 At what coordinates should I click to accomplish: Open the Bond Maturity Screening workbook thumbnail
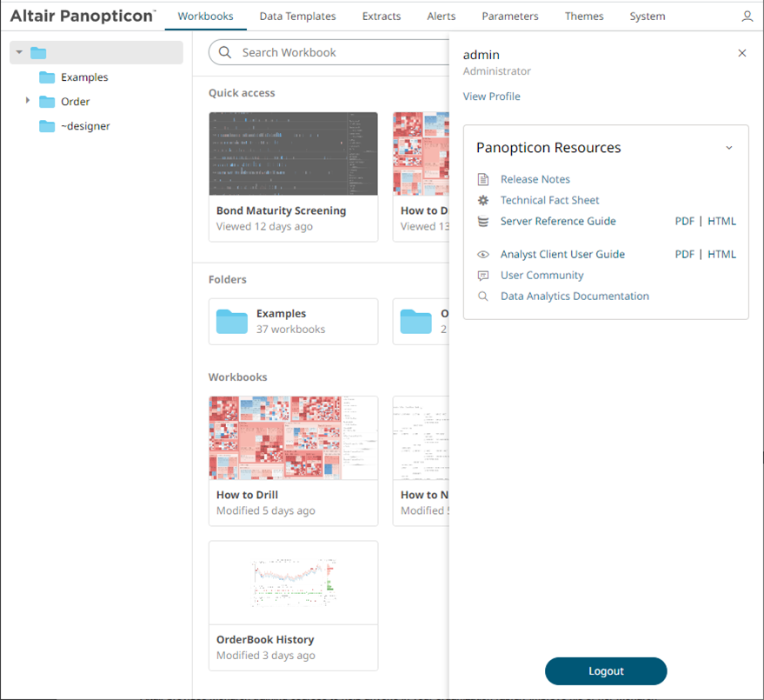(293, 154)
